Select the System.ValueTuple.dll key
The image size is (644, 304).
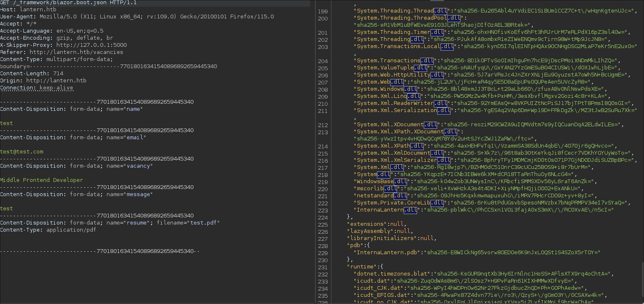[x=392, y=68]
